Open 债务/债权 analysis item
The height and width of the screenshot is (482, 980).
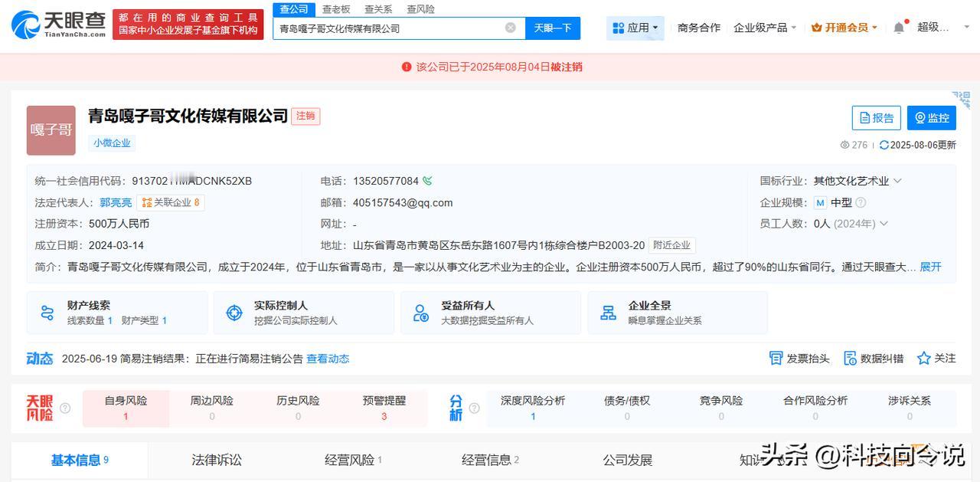click(627, 408)
